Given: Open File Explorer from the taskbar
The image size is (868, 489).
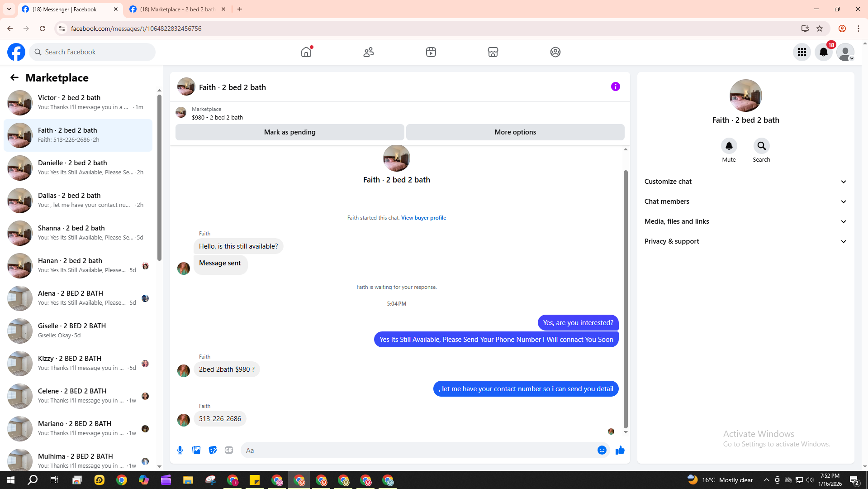Looking at the screenshot, I should tap(188, 480).
